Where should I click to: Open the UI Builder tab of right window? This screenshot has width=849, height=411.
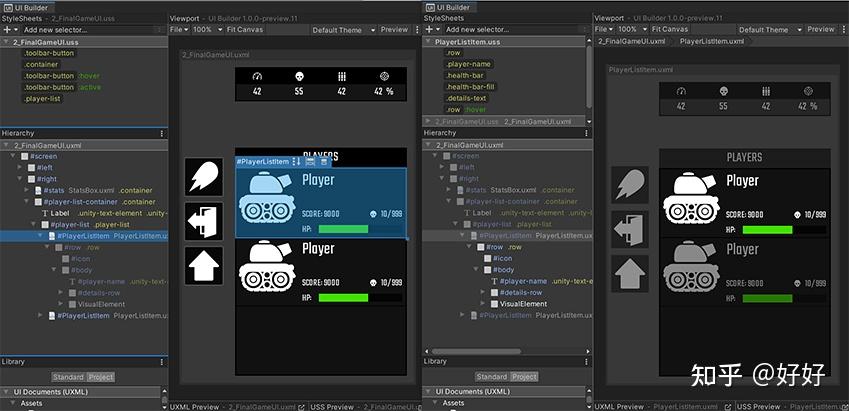click(448, 8)
